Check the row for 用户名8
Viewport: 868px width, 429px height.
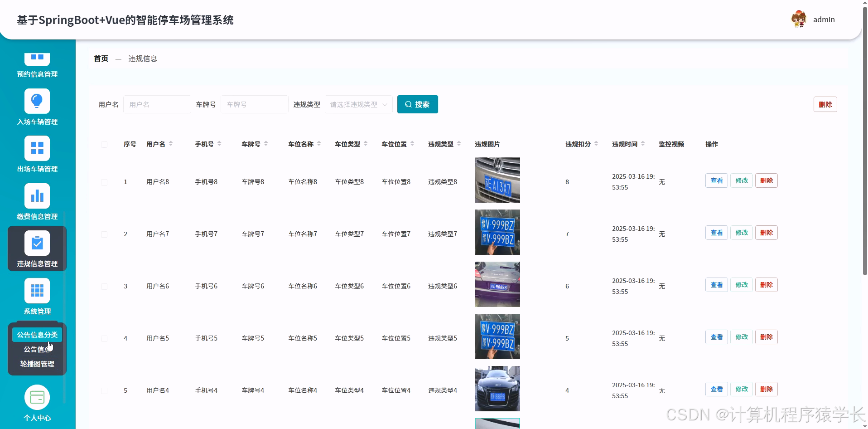click(104, 182)
